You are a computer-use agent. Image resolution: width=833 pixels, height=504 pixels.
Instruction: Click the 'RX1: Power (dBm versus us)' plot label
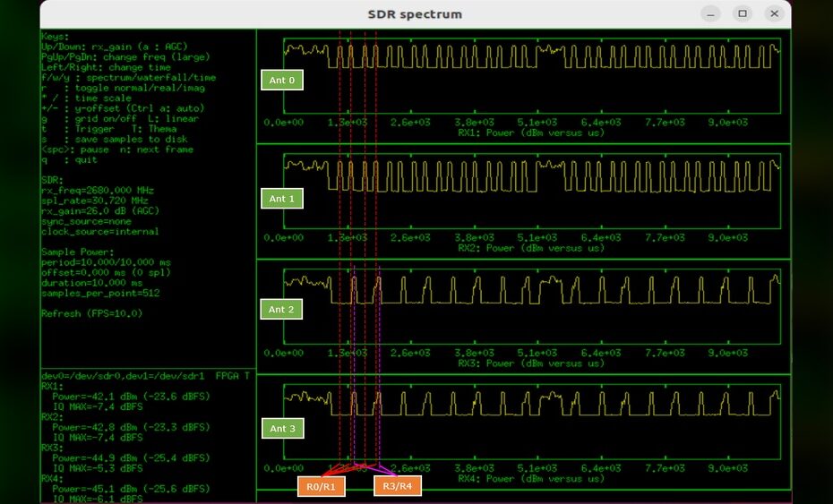pos(531,132)
